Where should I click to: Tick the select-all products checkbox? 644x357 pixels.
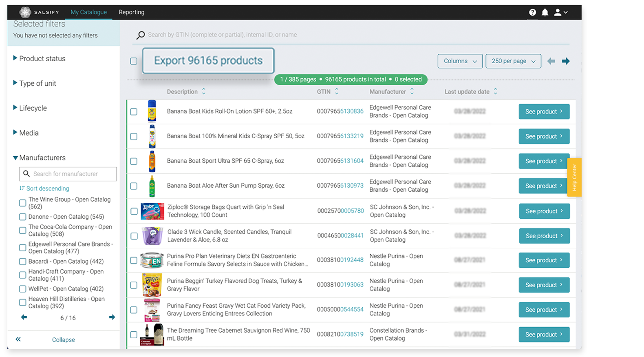(134, 61)
